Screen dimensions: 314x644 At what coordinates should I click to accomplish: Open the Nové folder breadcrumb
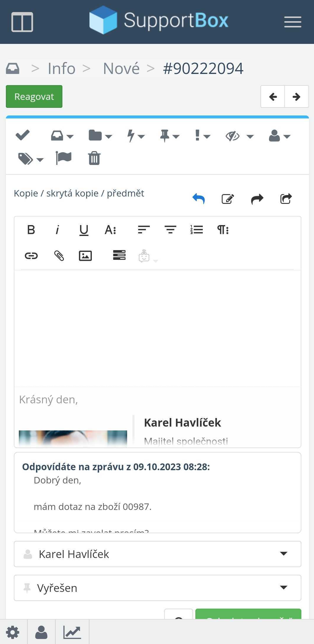(x=121, y=68)
